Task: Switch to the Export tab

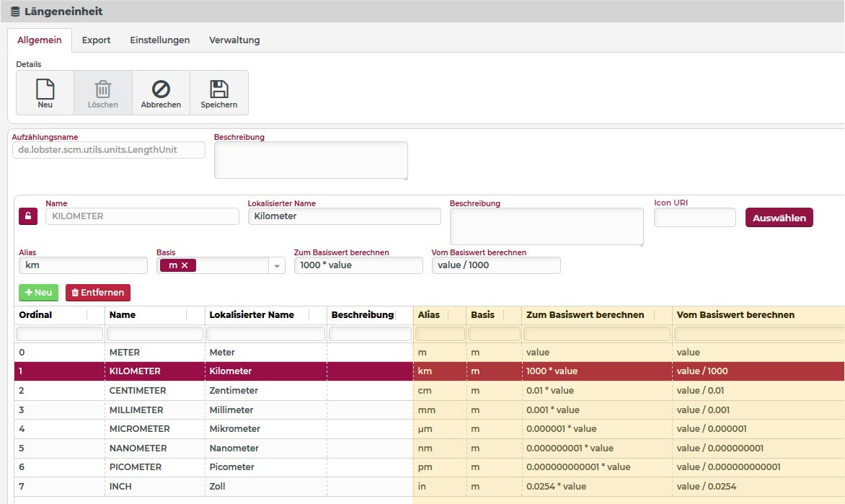Action: point(96,40)
